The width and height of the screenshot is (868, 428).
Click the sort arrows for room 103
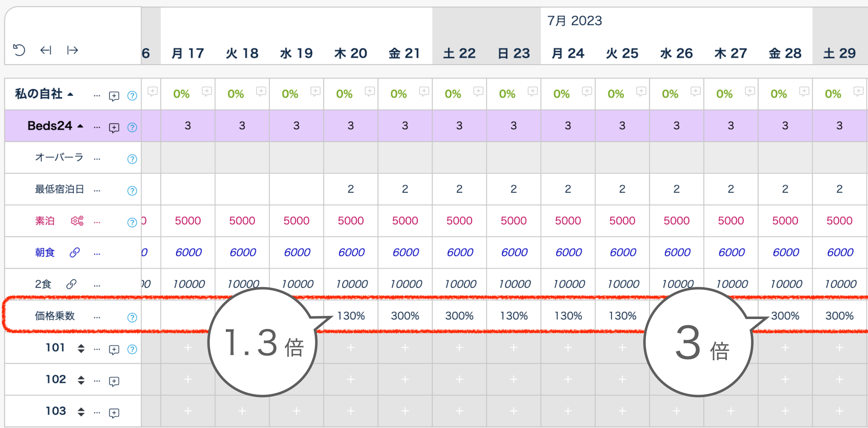pyautogui.click(x=81, y=412)
